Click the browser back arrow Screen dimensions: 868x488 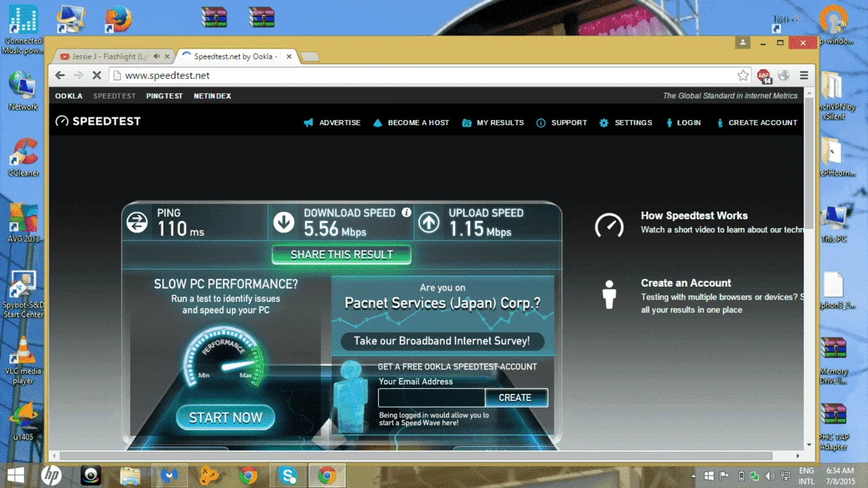60,75
